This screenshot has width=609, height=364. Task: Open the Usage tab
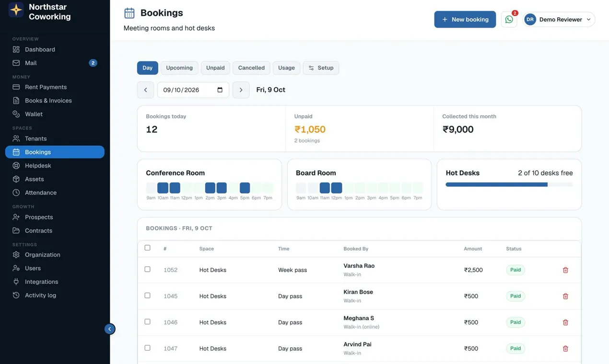[x=286, y=68]
